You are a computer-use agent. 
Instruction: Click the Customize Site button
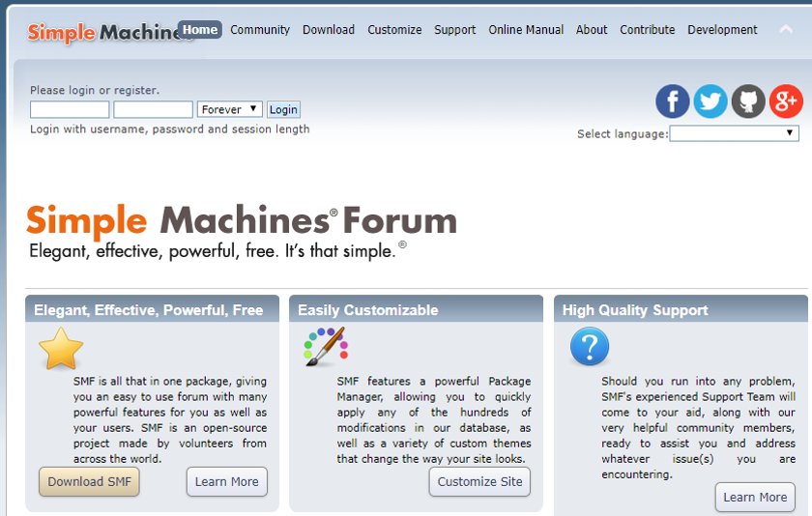pyautogui.click(x=479, y=481)
